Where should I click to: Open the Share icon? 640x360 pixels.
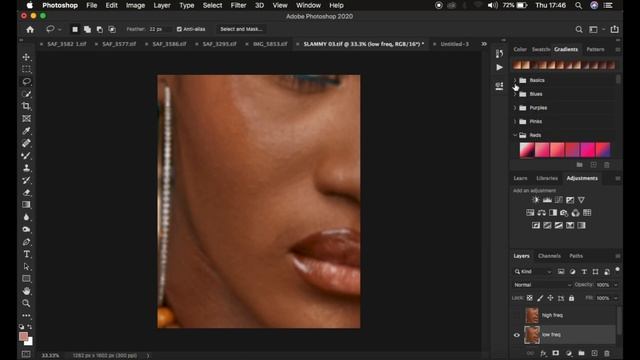[615, 29]
